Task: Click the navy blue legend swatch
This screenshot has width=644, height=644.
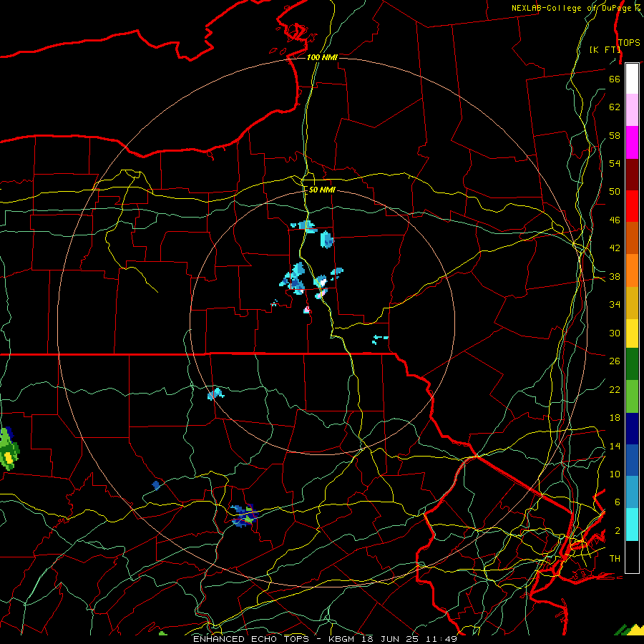Action: coord(632,429)
